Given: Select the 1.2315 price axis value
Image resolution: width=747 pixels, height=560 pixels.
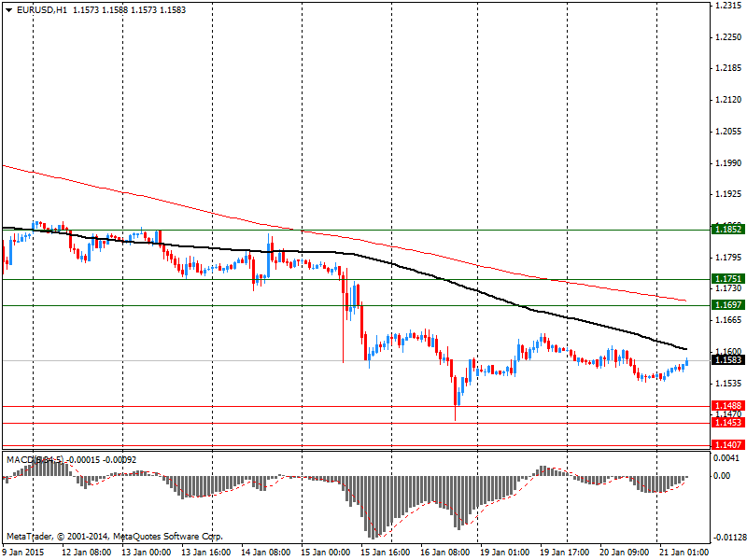Looking at the screenshot, I should 728,6.
